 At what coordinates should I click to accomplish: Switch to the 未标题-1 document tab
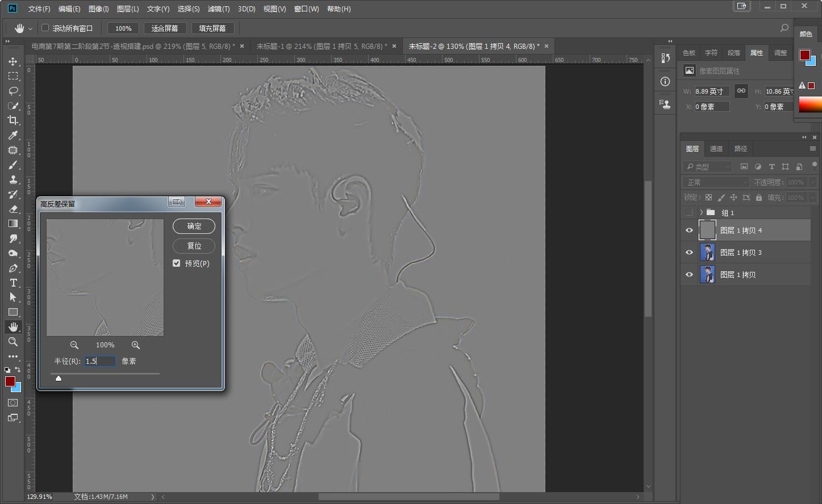(x=322, y=46)
